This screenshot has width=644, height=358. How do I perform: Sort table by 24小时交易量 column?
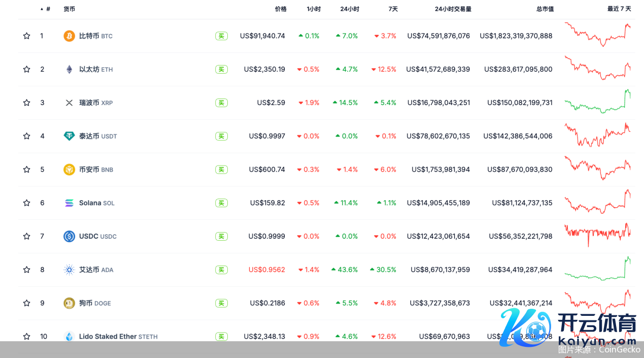pyautogui.click(x=453, y=9)
